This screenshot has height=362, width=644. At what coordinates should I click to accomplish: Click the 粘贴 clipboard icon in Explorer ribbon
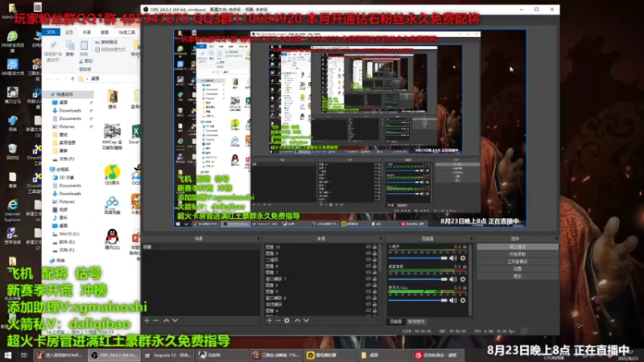(x=84, y=45)
